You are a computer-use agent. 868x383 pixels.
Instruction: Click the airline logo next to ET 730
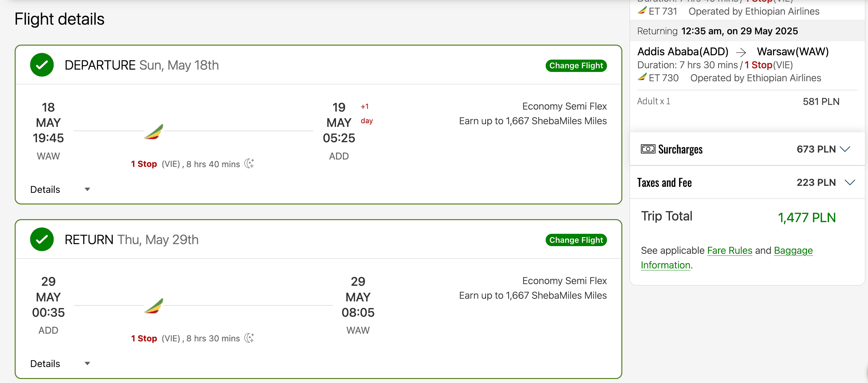[642, 77]
